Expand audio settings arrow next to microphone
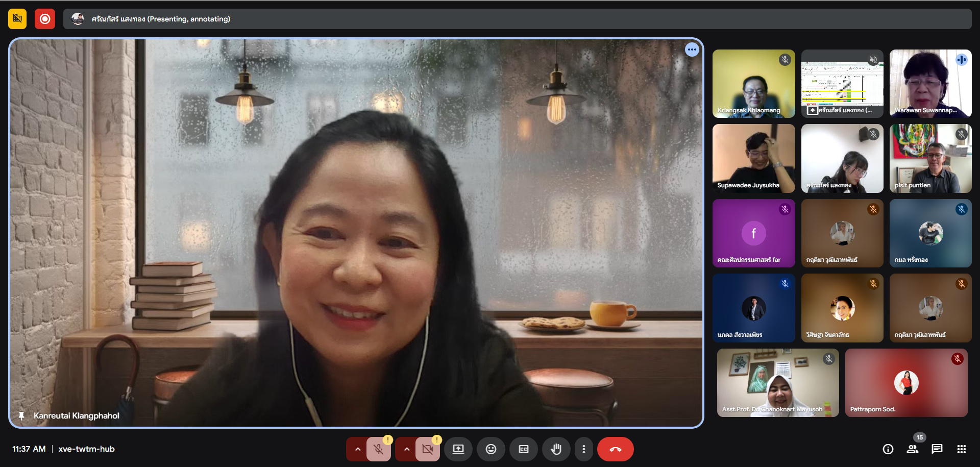 coord(358,449)
